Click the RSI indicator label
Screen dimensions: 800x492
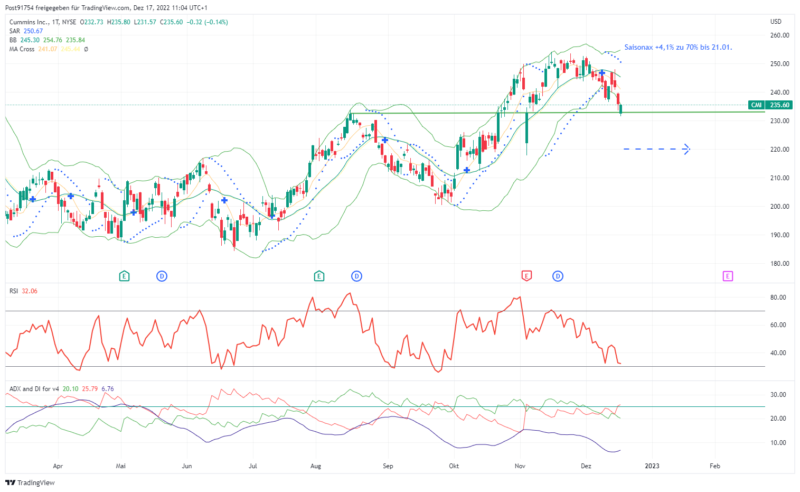click(x=12, y=291)
